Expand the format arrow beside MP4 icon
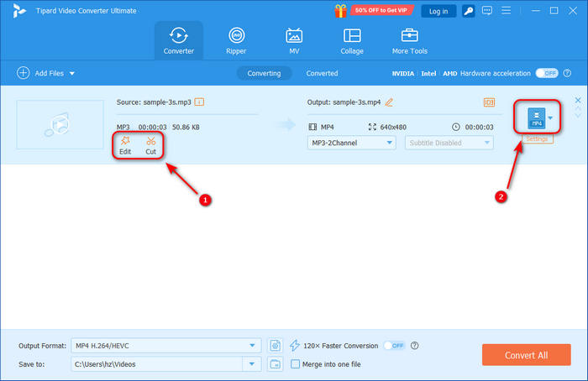The width and height of the screenshot is (588, 381). tap(550, 118)
